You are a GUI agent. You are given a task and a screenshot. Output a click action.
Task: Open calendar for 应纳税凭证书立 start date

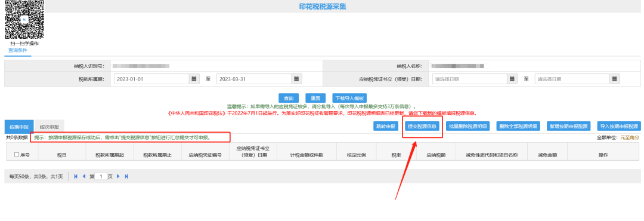(x=512, y=79)
